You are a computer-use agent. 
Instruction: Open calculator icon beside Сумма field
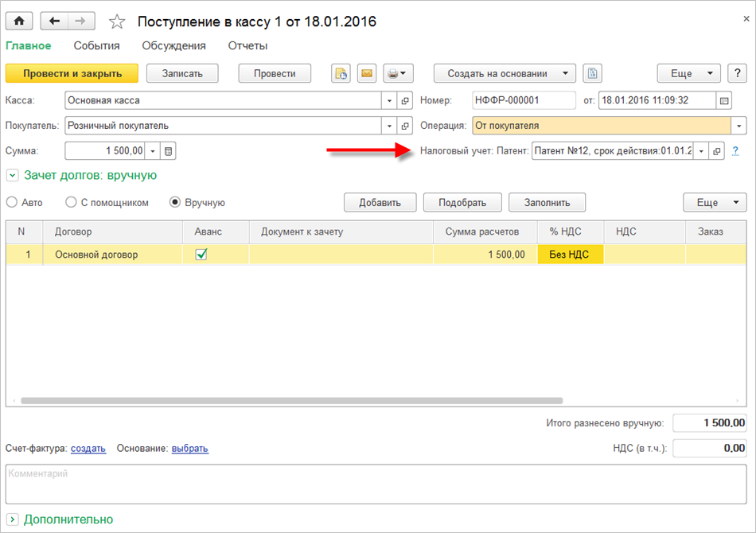(169, 151)
